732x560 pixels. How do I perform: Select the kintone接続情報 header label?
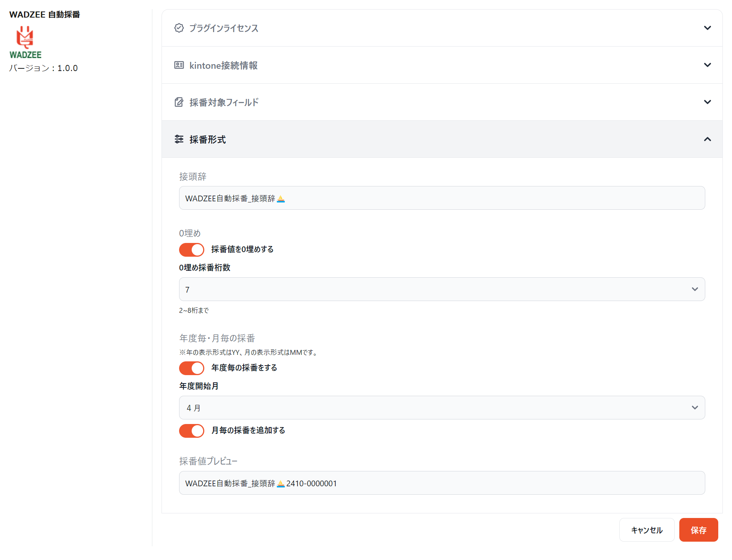223,65
